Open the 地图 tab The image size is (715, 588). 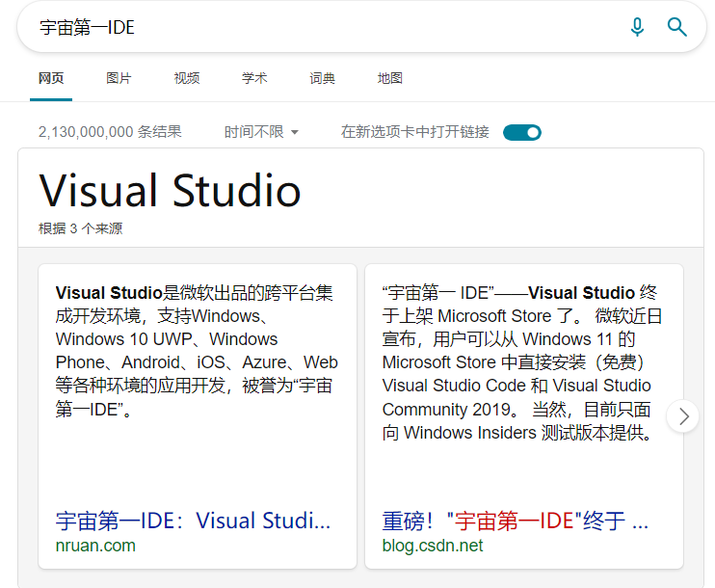[390, 78]
